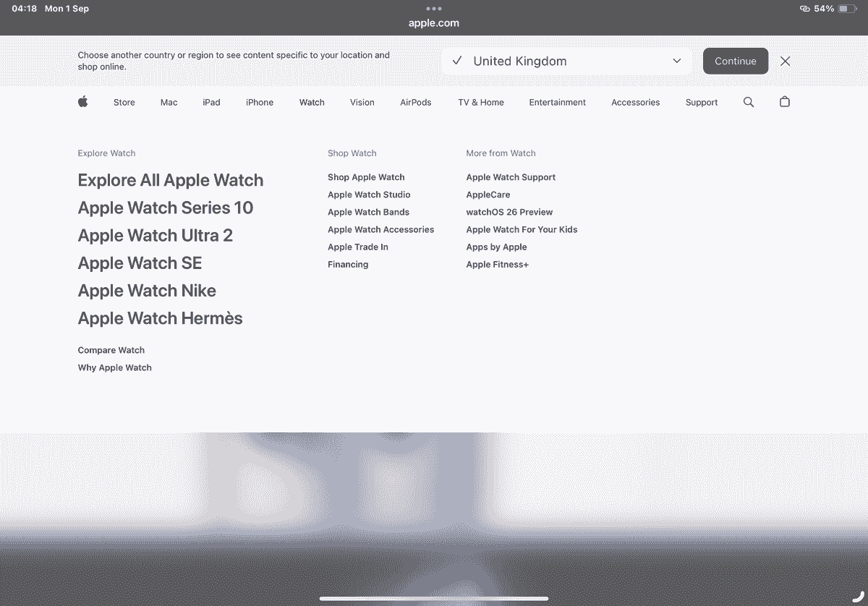Go to Explore All Apple Watch
This screenshot has height=606, width=868.
[171, 180]
